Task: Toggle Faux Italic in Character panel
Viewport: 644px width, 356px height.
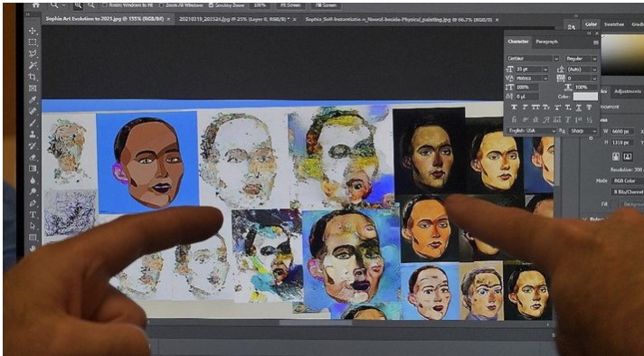Action: [x=525, y=108]
